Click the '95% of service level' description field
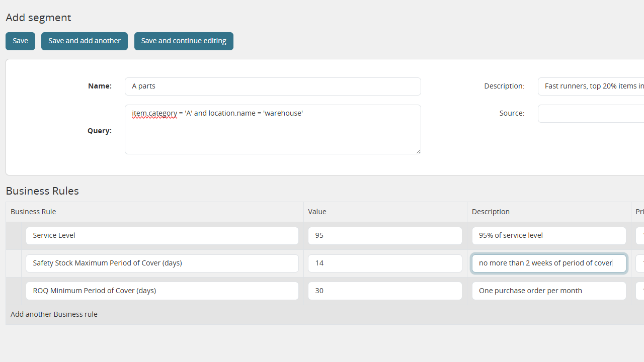The height and width of the screenshot is (362, 644). click(549, 236)
